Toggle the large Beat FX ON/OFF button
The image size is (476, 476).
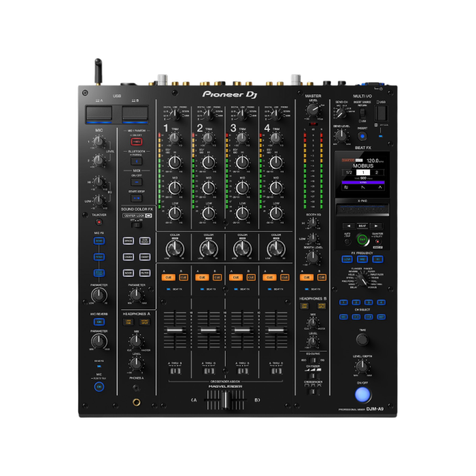tap(362, 394)
